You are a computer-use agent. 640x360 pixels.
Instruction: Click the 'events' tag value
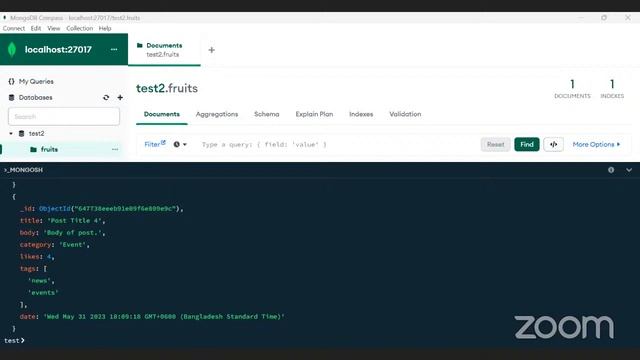(43, 293)
